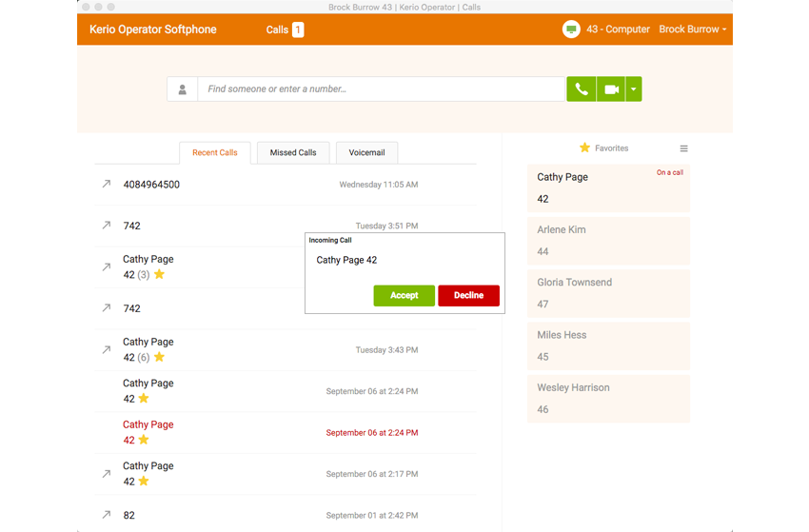Click the Find someone or enter number field
The image size is (809, 532).
[382, 89]
